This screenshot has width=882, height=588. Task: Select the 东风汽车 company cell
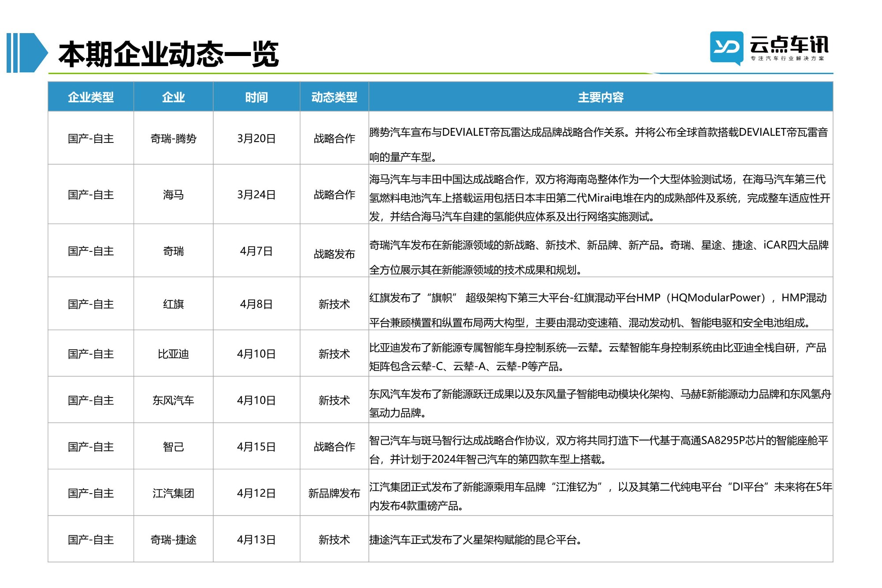pos(173,400)
